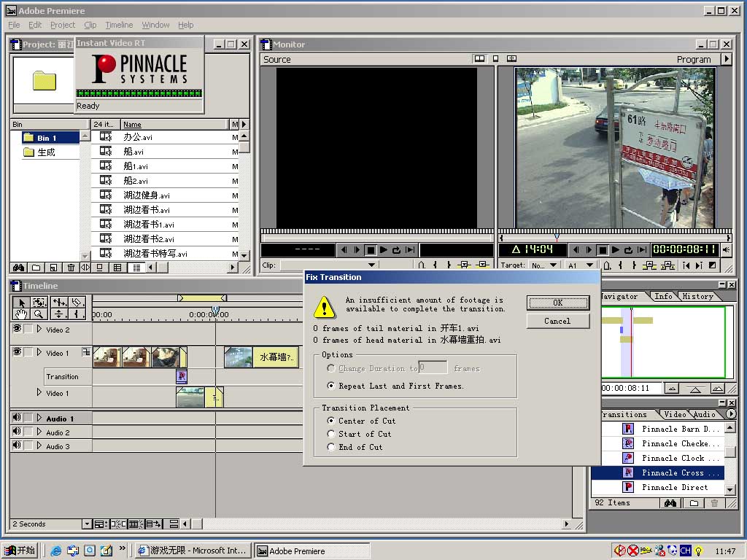Click Play in the Program monitor
Image resolution: width=747 pixels, height=560 pixels.
click(x=616, y=249)
